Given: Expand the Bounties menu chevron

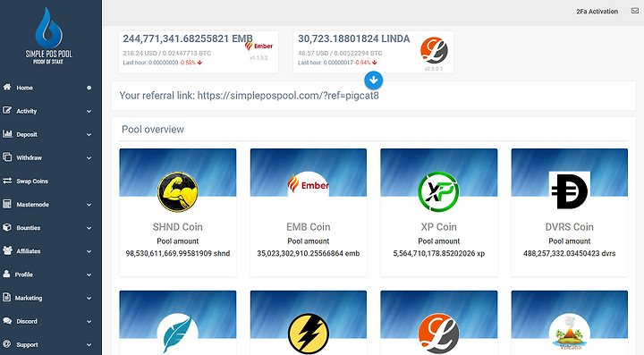Looking at the screenshot, I should [89, 228].
